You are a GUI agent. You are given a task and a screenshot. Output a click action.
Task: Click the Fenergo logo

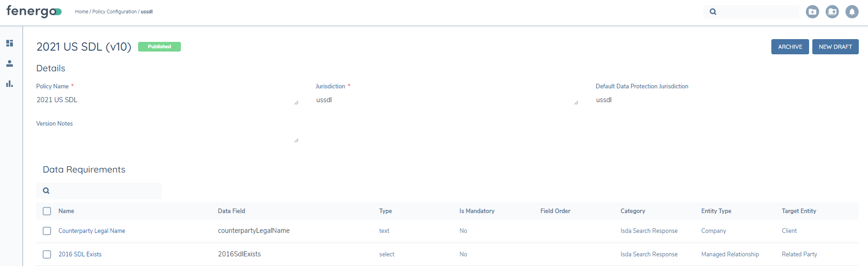34,12
